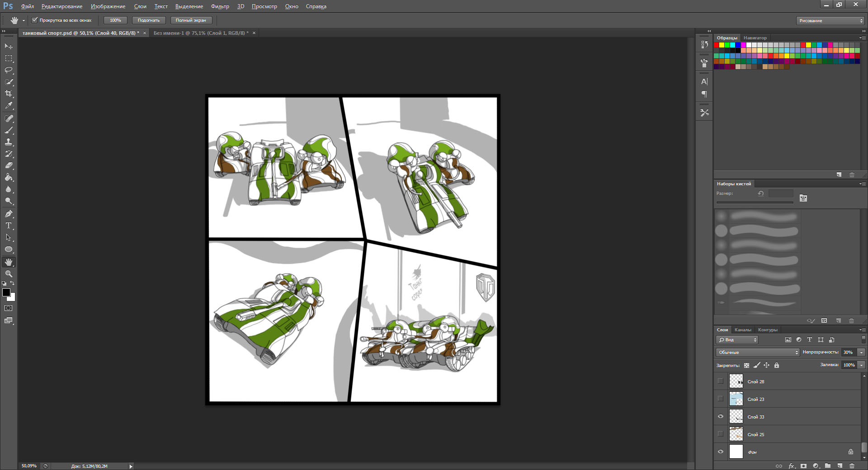Screen dimensions: 868x470
Task: Click the Подогнать fit screen button
Action: coord(149,20)
